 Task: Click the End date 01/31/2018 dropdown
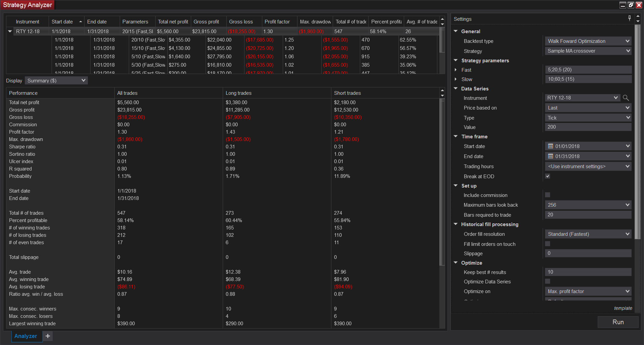click(x=588, y=156)
